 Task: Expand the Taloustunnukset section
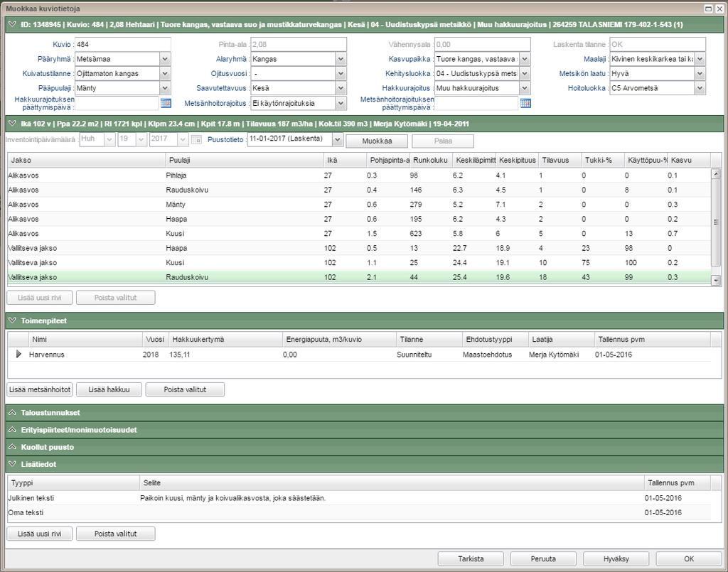[13, 412]
